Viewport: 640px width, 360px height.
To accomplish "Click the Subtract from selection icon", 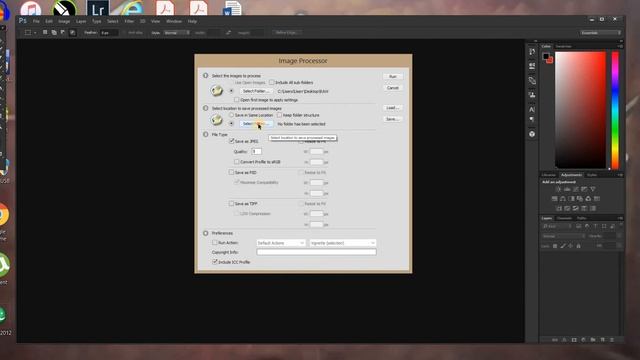I will [63, 32].
